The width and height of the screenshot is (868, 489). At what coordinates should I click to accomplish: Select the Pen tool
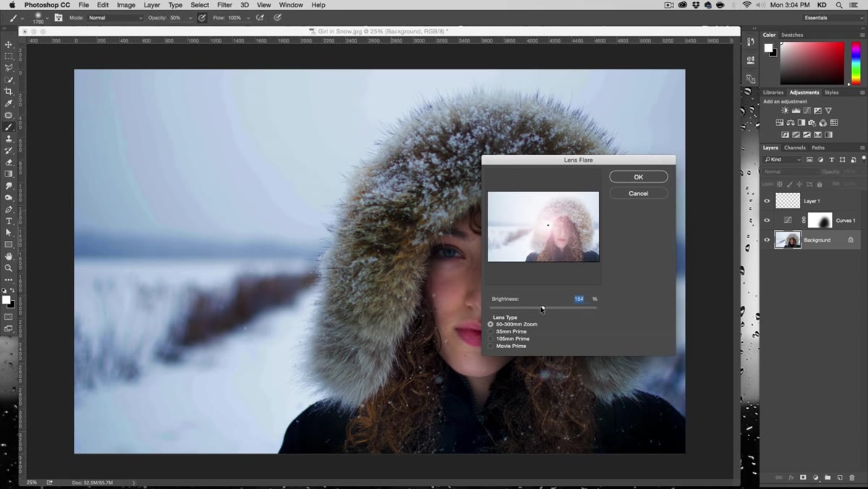pos(9,209)
